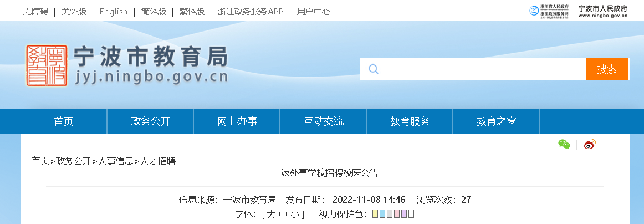Click the WeChat share icon

tap(564, 144)
